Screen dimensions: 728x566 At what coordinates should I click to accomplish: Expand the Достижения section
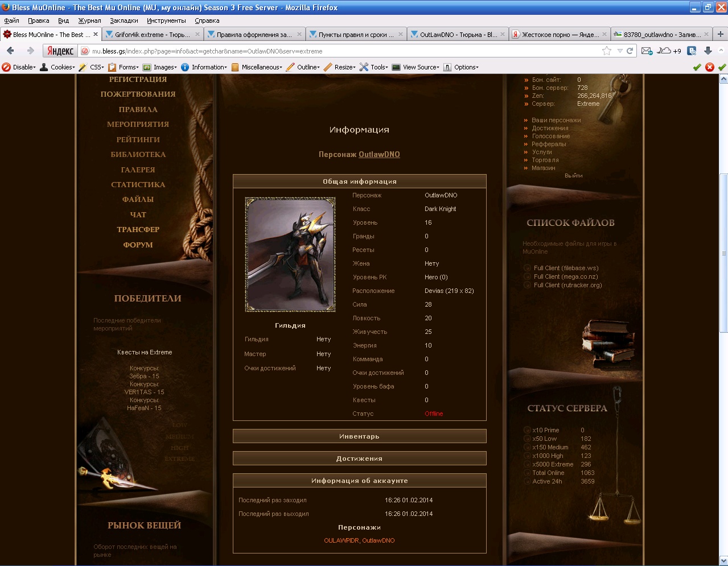coord(359,458)
